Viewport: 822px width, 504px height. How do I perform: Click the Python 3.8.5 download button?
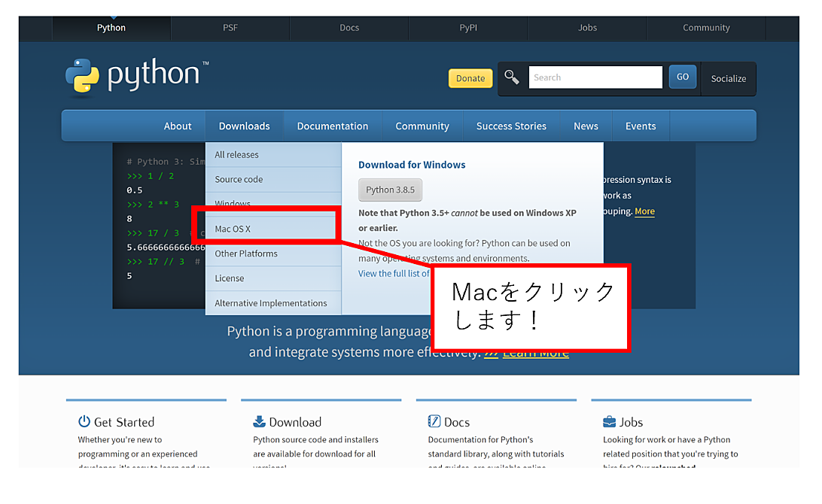(x=390, y=190)
